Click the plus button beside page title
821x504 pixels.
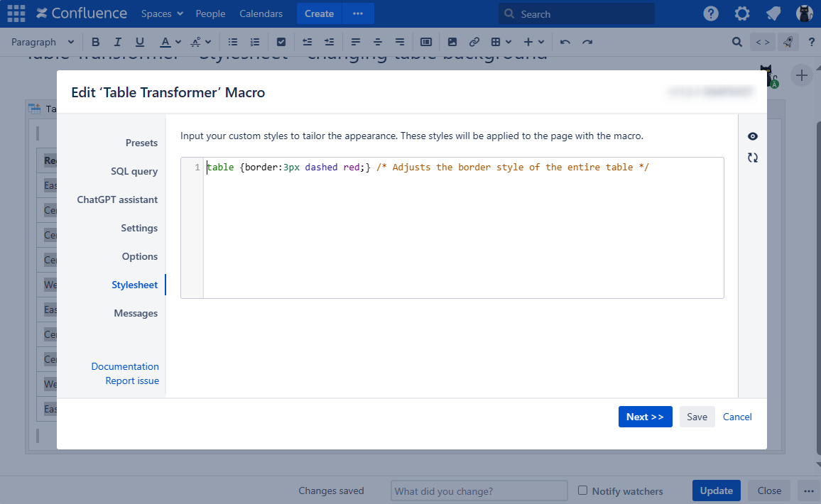802,75
